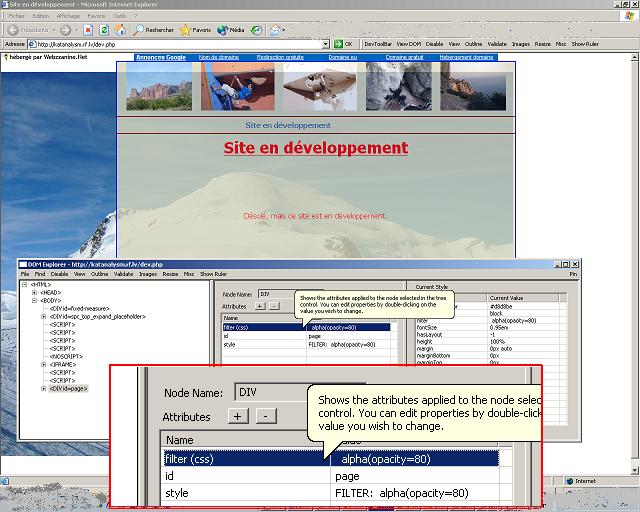The width and height of the screenshot is (640, 512).
Task: Click the red X Stop icon
Action: pos(88,30)
